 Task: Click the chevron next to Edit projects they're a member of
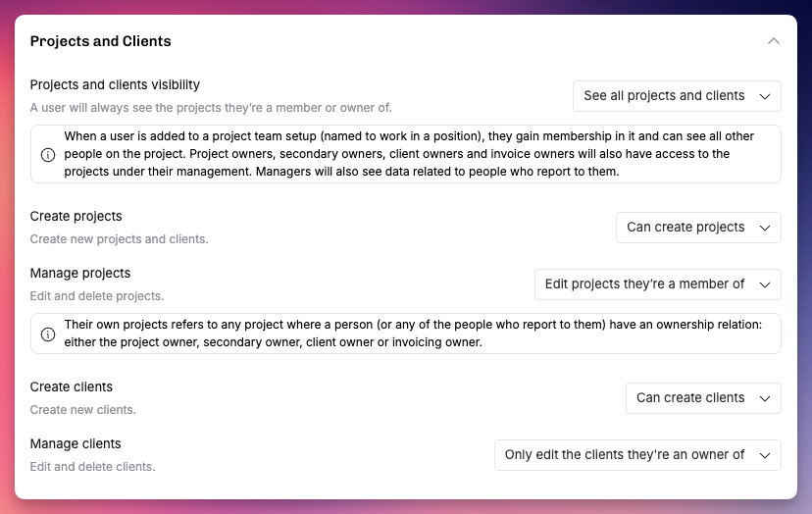tap(764, 285)
